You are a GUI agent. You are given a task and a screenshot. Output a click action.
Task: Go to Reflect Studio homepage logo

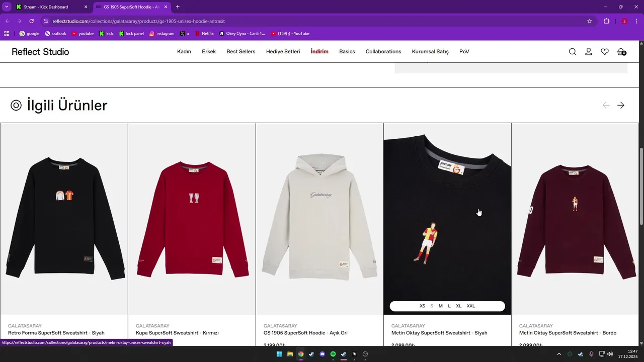pyautogui.click(x=40, y=52)
